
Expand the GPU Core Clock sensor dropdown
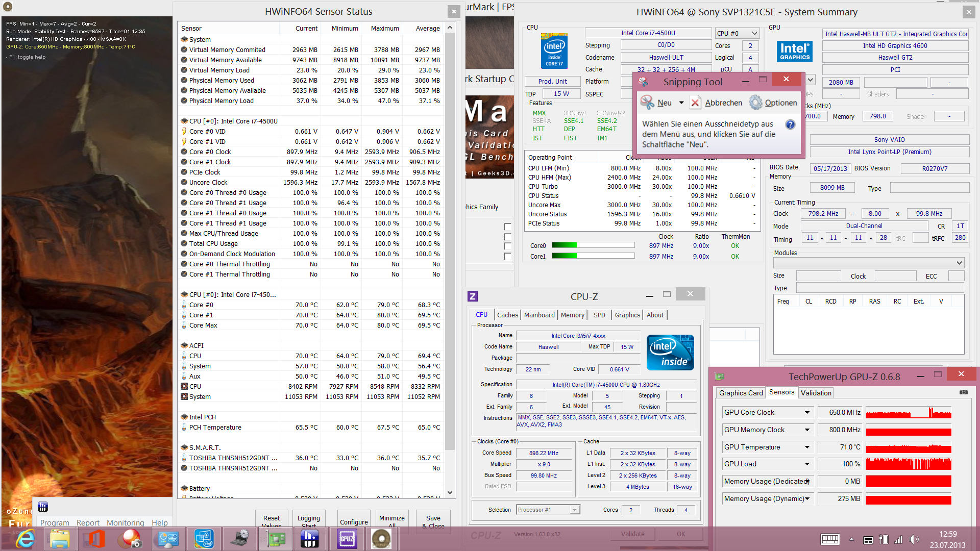pos(807,412)
